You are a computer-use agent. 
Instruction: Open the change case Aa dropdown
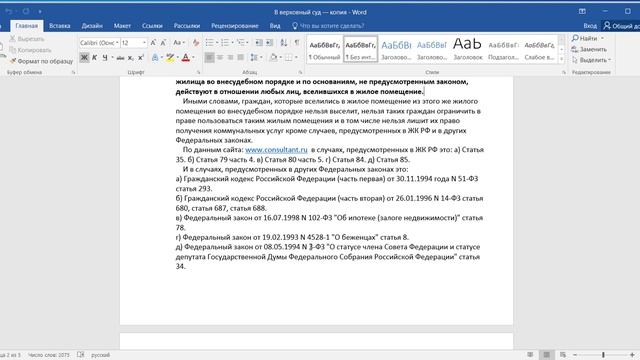coord(179,42)
